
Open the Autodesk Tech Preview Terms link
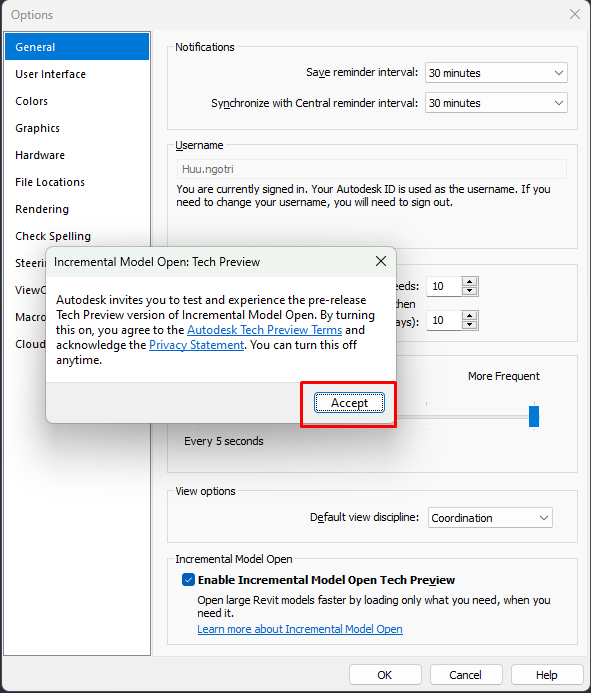(264, 330)
